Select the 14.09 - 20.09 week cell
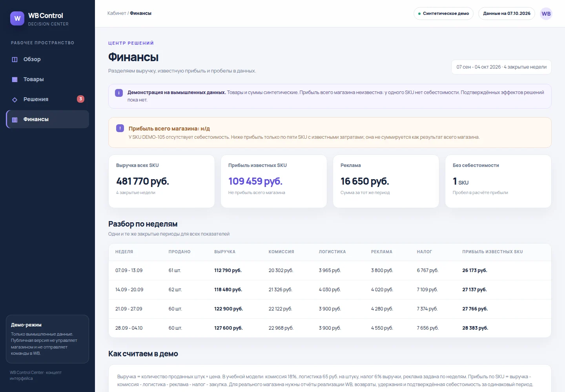Viewport: 565px width, 392px height. 129,290
